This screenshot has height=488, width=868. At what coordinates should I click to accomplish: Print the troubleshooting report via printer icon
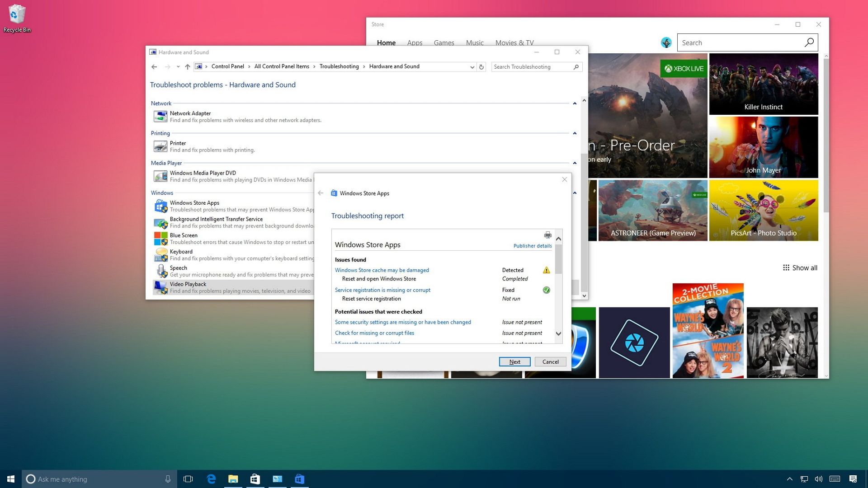547,235
